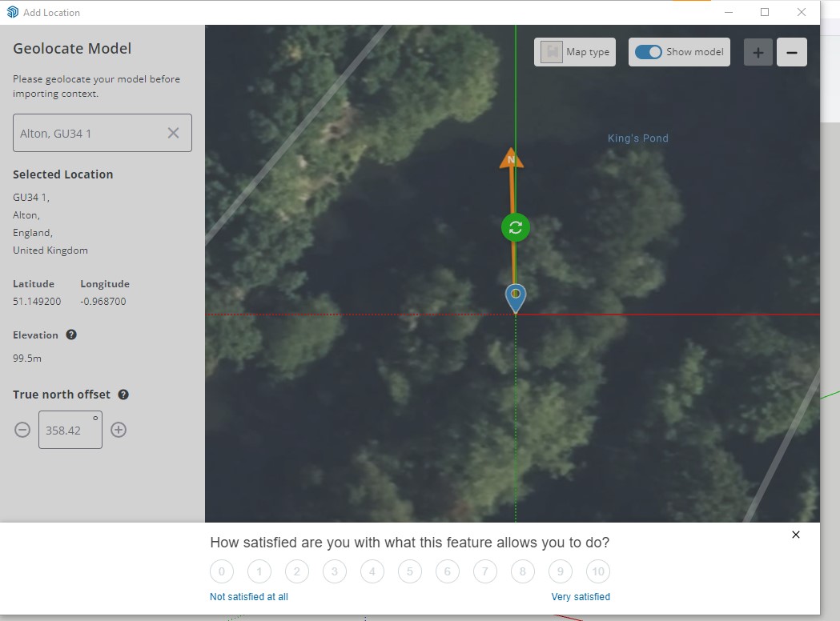Zoom in on the map

click(x=758, y=53)
